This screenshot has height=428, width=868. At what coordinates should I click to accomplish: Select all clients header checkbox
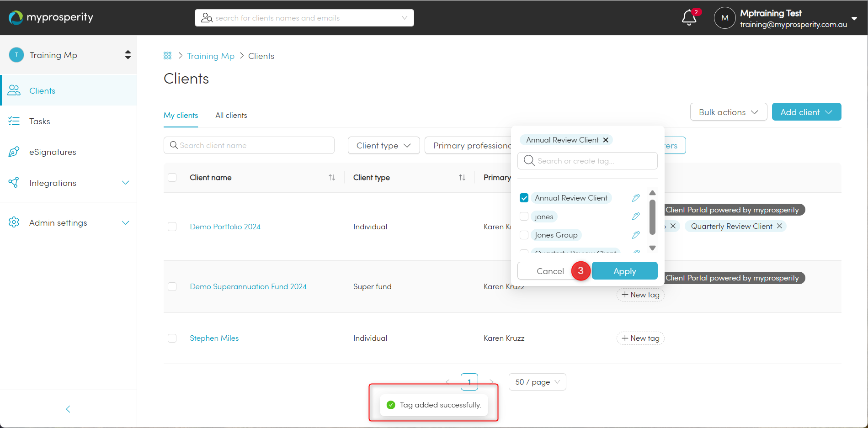tap(172, 177)
